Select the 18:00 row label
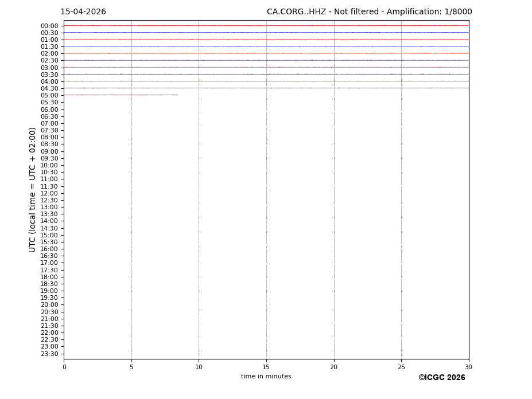Screen dimensions: 532x399 tap(49, 277)
